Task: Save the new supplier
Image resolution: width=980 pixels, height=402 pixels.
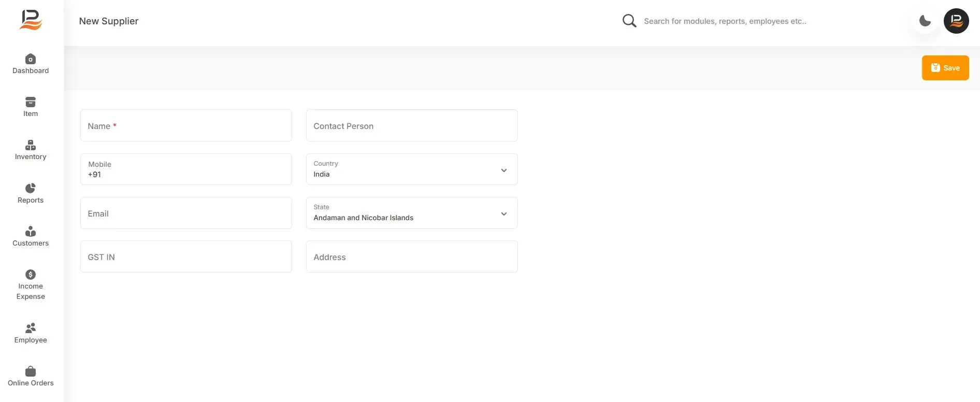Action: (945, 68)
